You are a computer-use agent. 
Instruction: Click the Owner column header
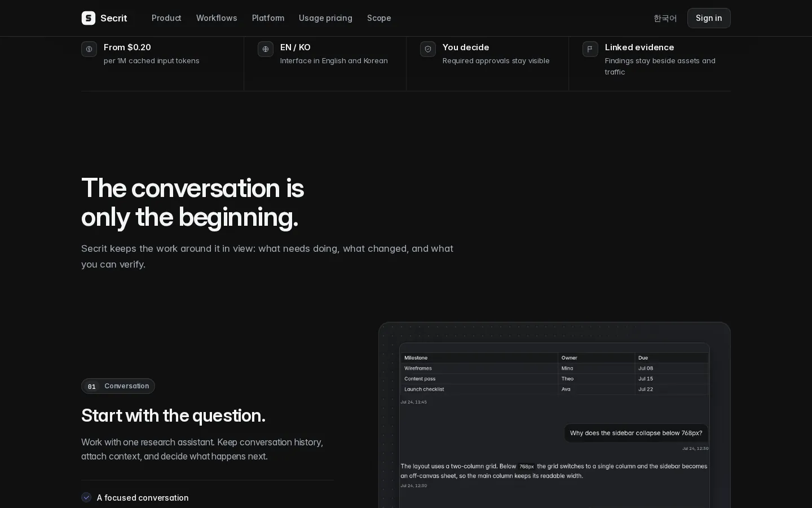click(x=596, y=358)
